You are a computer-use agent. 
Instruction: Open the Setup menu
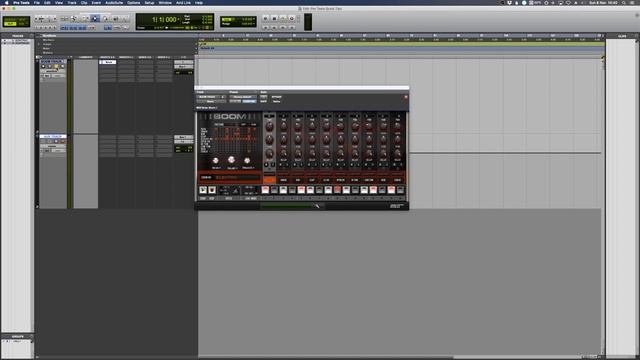149,2
